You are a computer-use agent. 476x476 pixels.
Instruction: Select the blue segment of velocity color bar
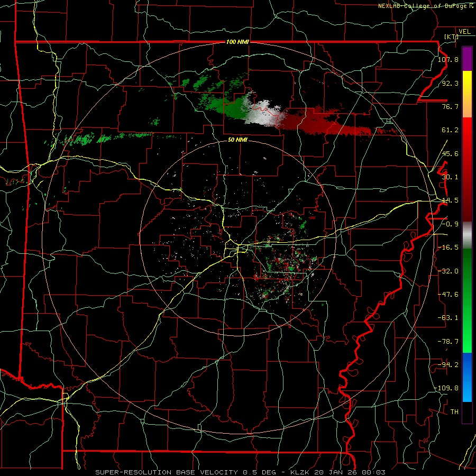(x=467, y=377)
